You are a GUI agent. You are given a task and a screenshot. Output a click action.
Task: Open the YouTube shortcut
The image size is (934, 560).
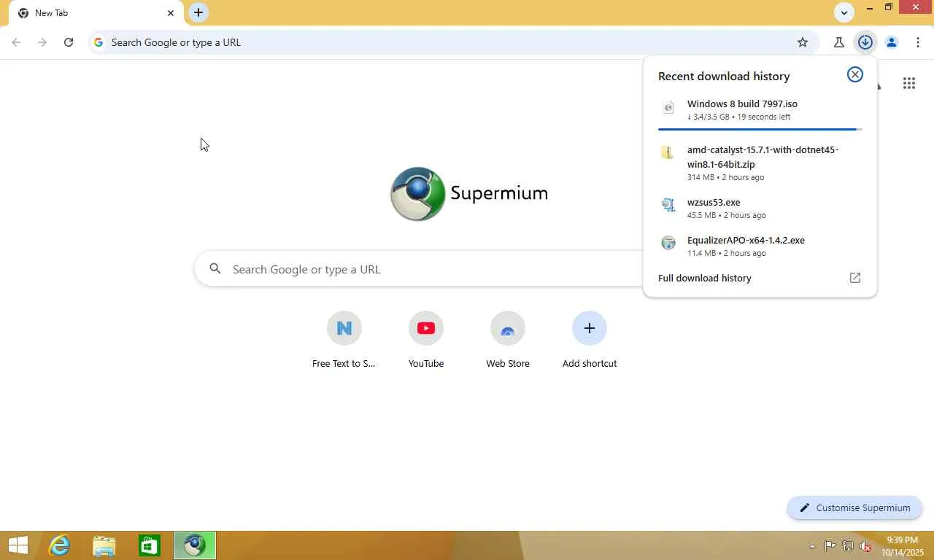[426, 341]
